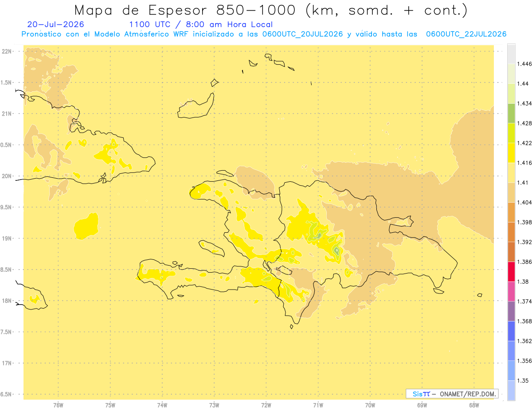Click the green 1.428–1.434 legend band

(x=511, y=113)
